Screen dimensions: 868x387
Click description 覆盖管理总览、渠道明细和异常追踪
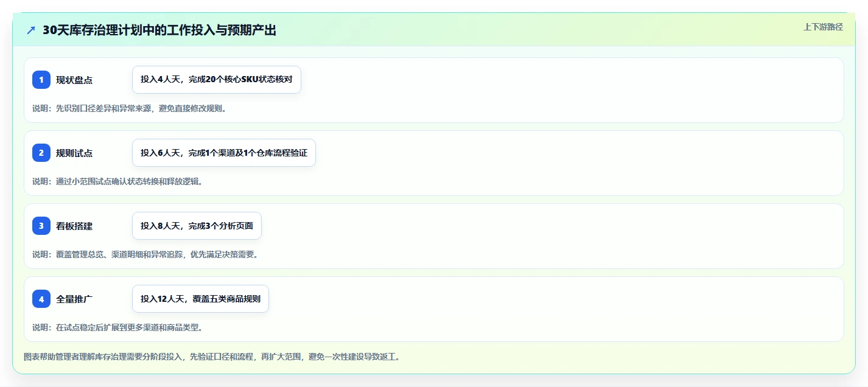coord(145,254)
